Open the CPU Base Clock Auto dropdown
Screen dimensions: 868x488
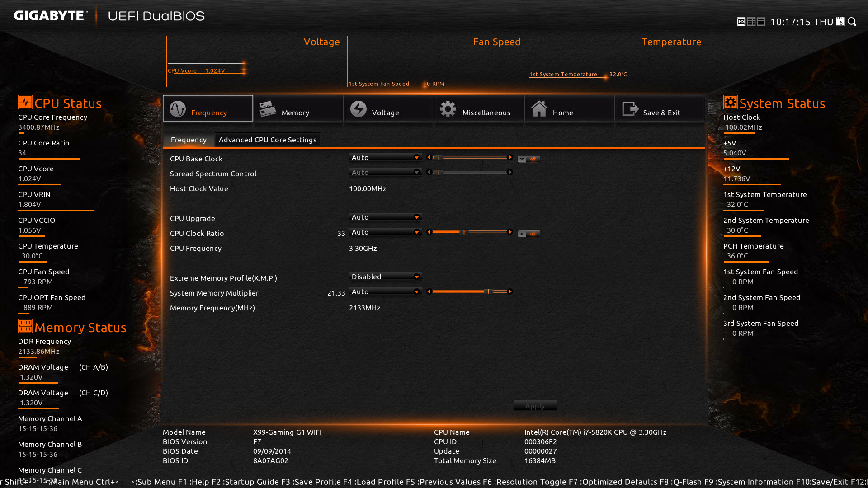click(385, 157)
